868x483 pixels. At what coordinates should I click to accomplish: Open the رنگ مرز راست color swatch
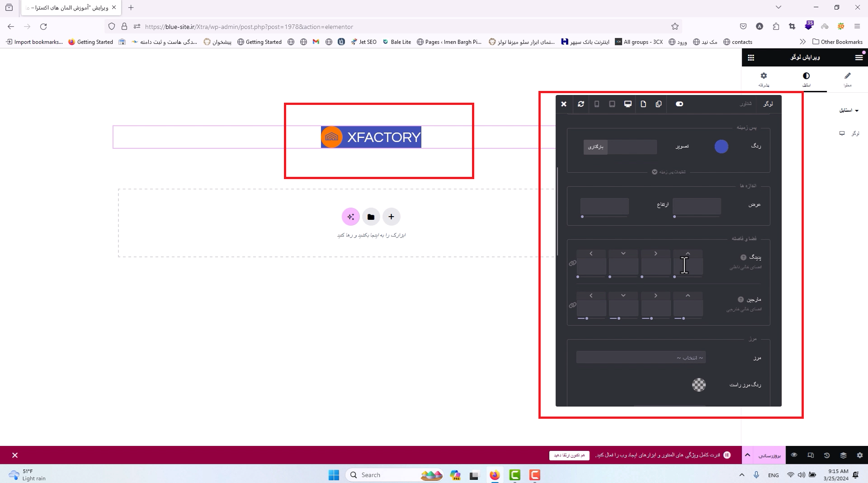699,385
